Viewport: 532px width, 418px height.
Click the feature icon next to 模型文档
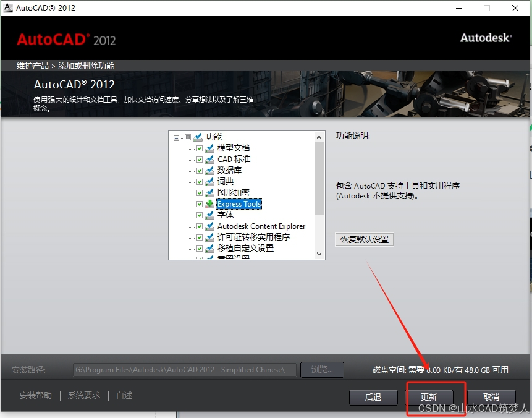(x=209, y=148)
